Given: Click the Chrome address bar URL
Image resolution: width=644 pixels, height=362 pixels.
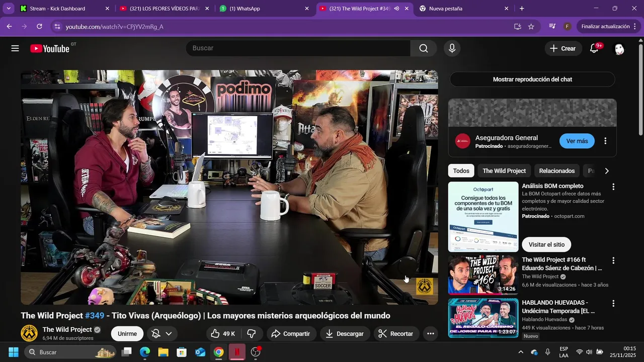Looking at the screenshot, I should pos(115,27).
